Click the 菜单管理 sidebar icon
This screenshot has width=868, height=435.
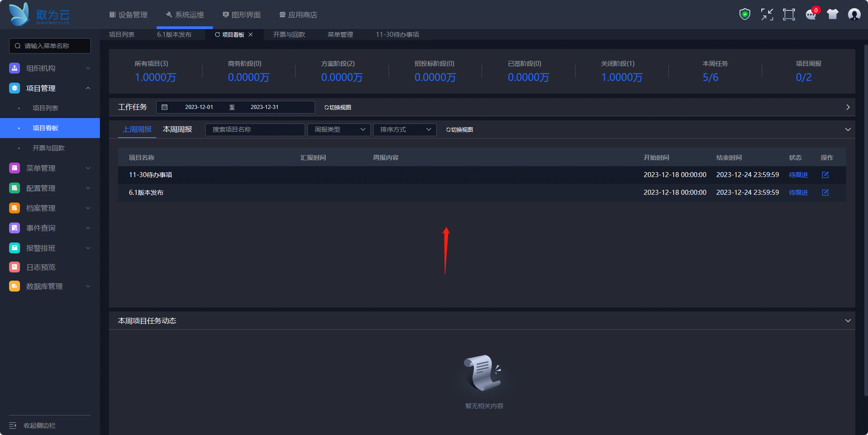(x=15, y=168)
